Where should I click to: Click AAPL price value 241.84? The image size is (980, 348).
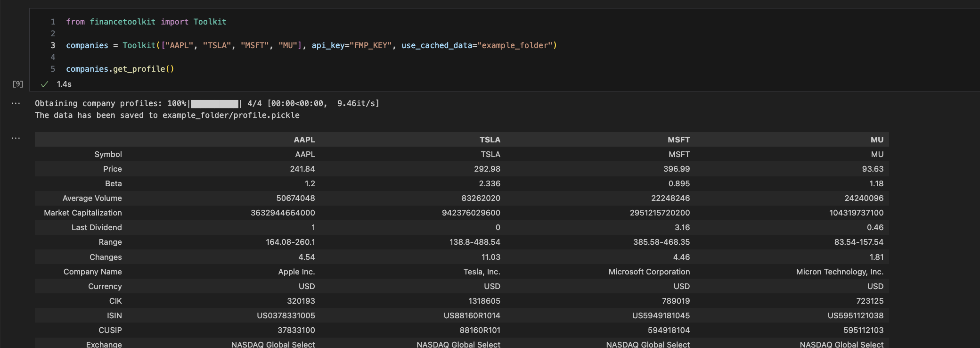click(302, 169)
